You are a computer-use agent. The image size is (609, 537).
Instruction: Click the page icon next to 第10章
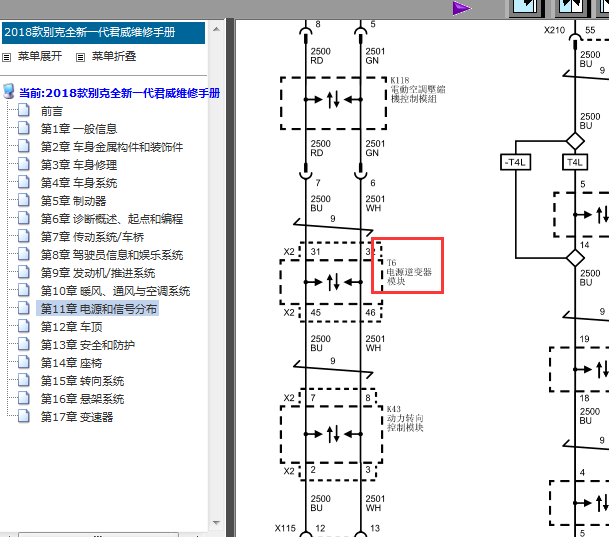point(24,290)
